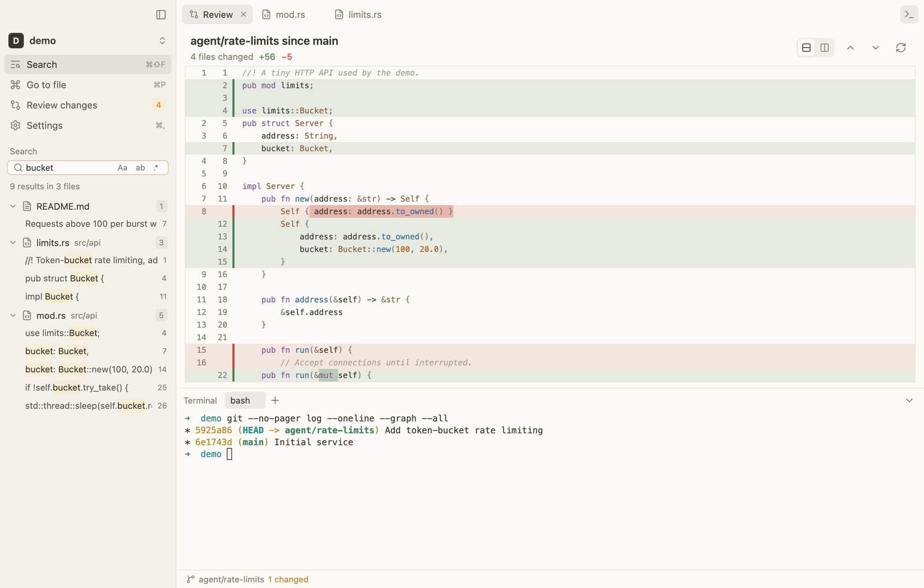Toggle match case (Aa) in search

(x=122, y=168)
